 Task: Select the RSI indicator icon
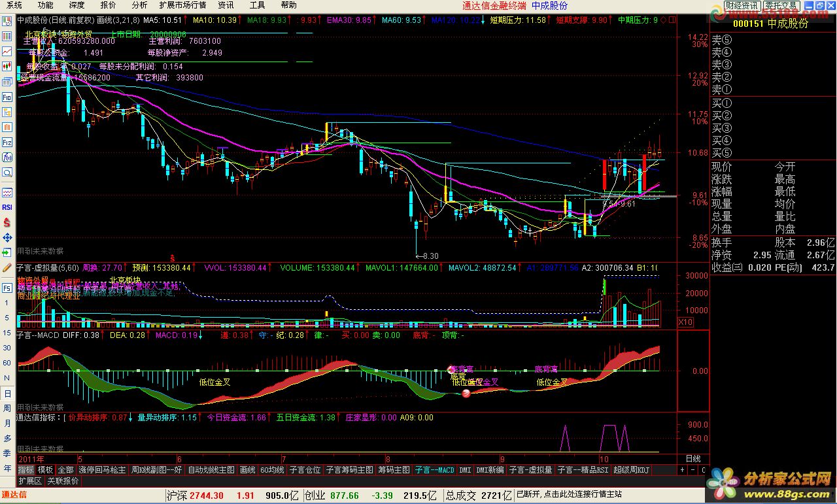point(7,207)
